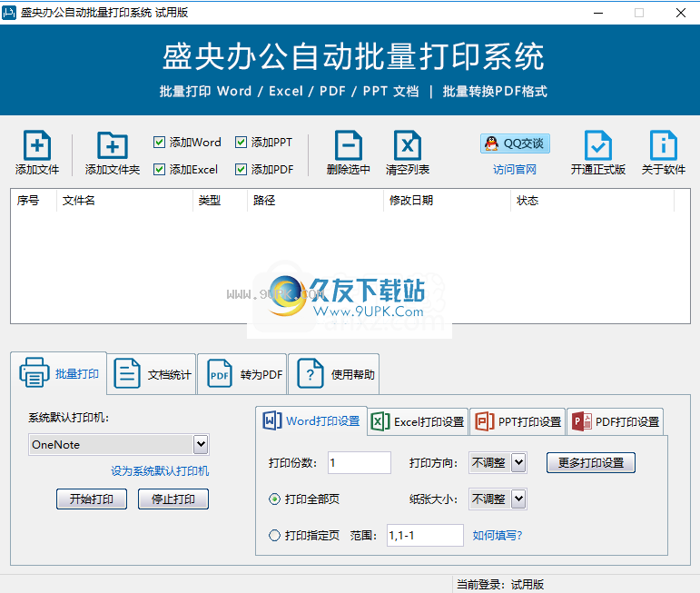Click the document icon on the 文档统计 tab
Image resolution: width=700 pixels, height=593 pixels.
pos(127,373)
